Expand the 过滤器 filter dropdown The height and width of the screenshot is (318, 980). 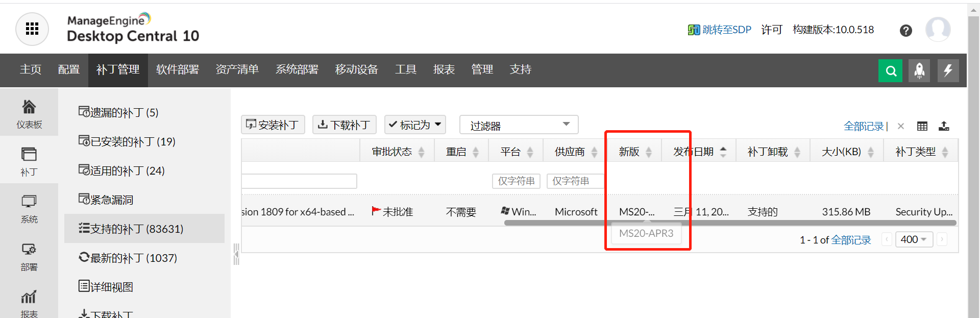coord(519,125)
